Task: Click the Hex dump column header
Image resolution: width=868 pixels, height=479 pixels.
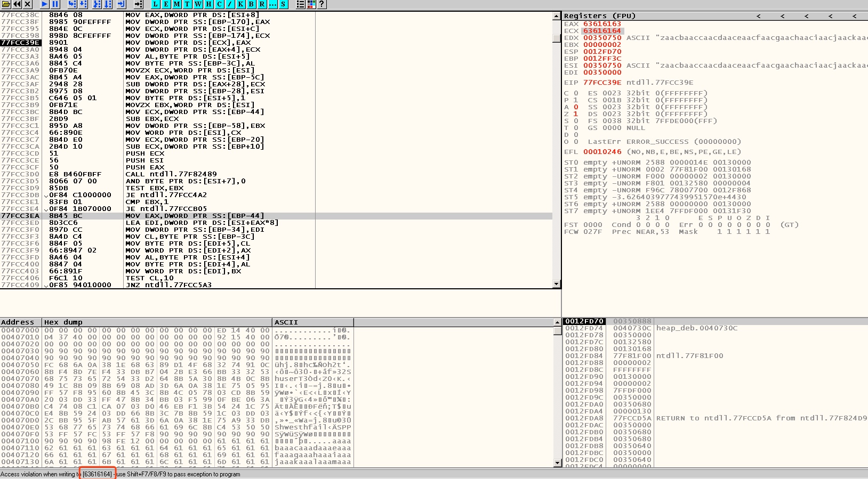Action: [157, 322]
